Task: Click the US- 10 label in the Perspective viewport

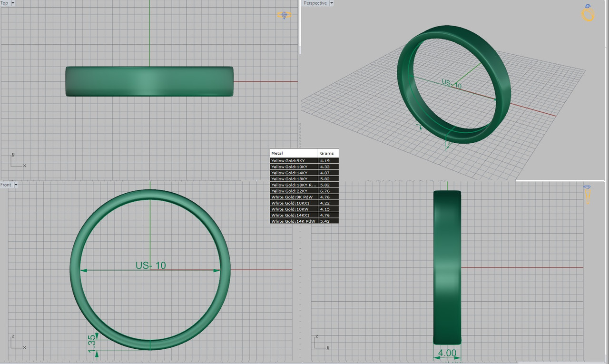Action: tap(452, 84)
